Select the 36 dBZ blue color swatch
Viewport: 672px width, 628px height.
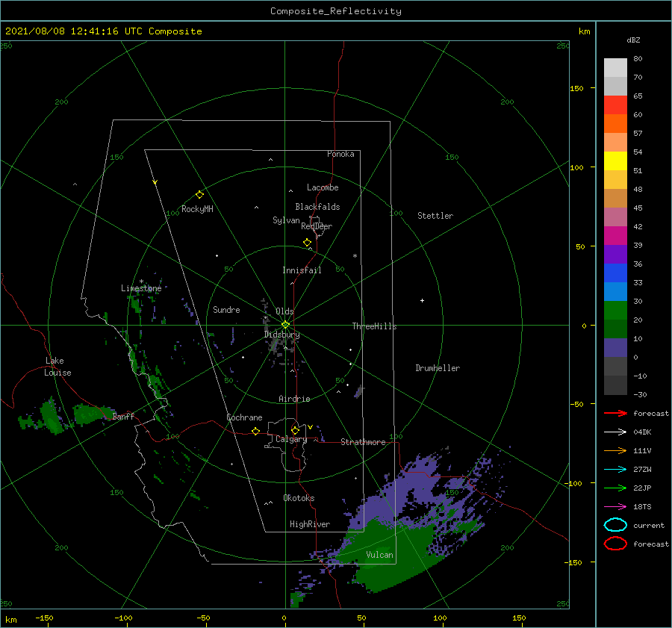click(x=615, y=273)
